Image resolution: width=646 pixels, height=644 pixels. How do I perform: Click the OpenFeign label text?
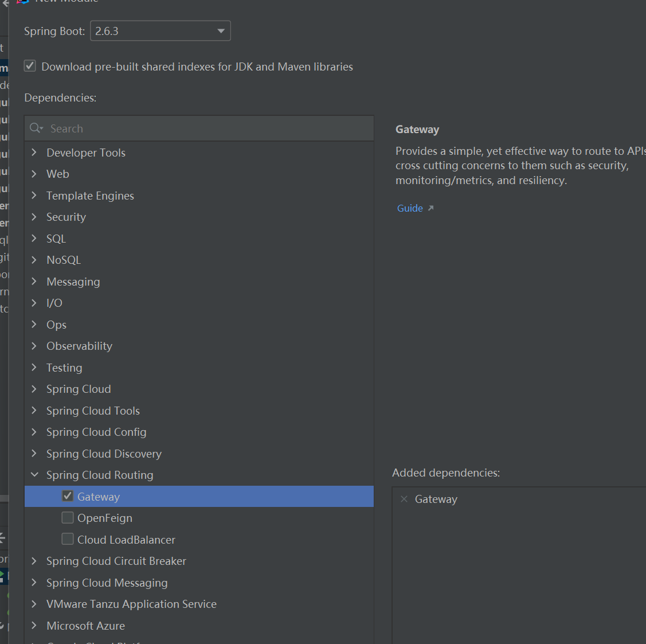(105, 518)
